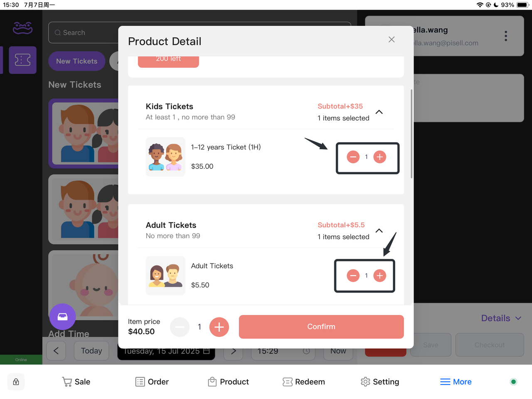Tap the purple floating drawer icon

point(62,317)
